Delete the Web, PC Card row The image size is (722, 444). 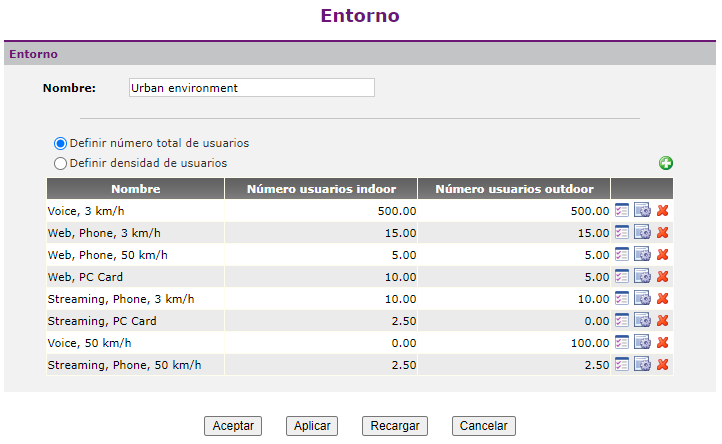663,277
